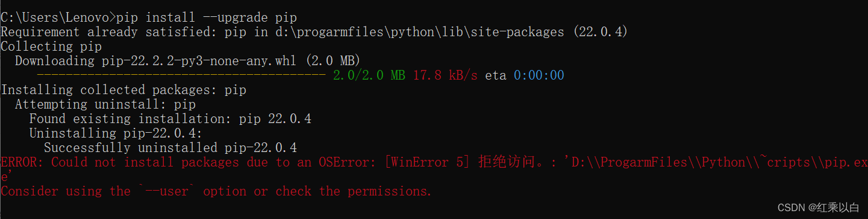The height and width of the screenshot is (219, 868).
Task: Click the 'Successfully uninstalled pip-22.0.4' line
Action: (x=170, y=148)
